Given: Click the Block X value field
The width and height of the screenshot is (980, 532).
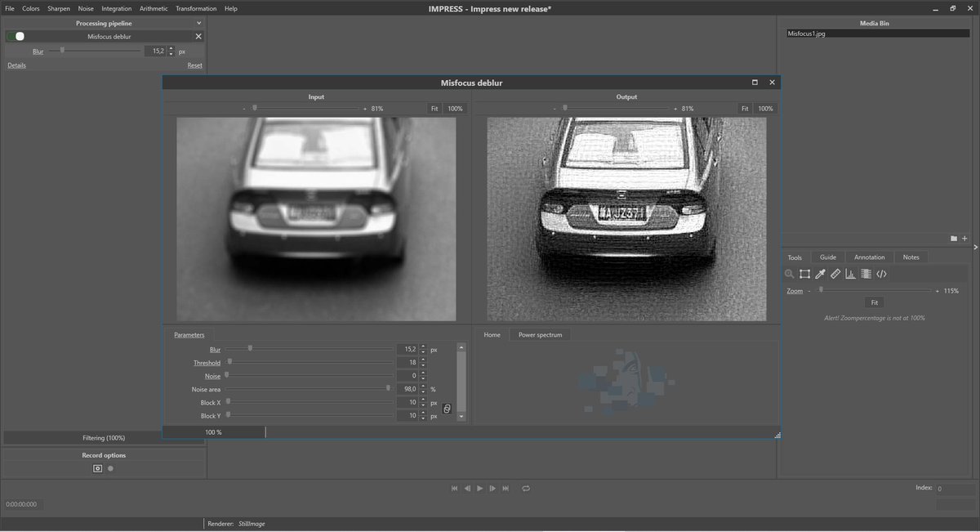Looking at the screenshot, I should point(408,403).
